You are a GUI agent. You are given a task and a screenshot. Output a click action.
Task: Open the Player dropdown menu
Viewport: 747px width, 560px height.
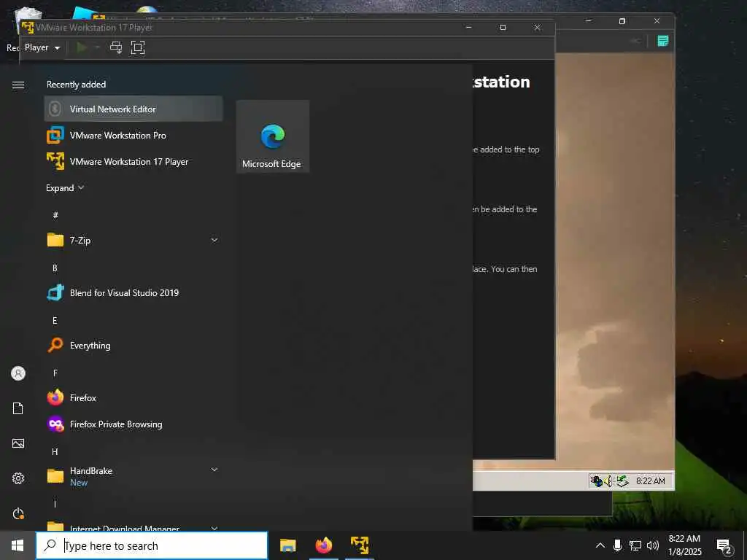tap(42, 47)
